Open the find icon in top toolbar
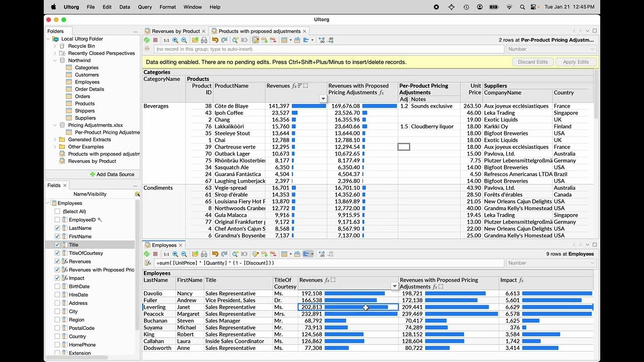The width and height of the screenshot is (644, 362). 235,40
